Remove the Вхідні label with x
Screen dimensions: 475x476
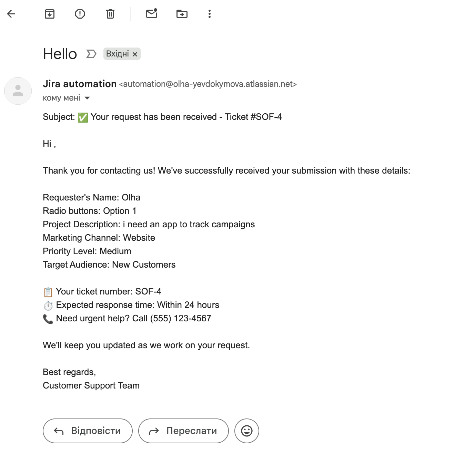(135, 54)
